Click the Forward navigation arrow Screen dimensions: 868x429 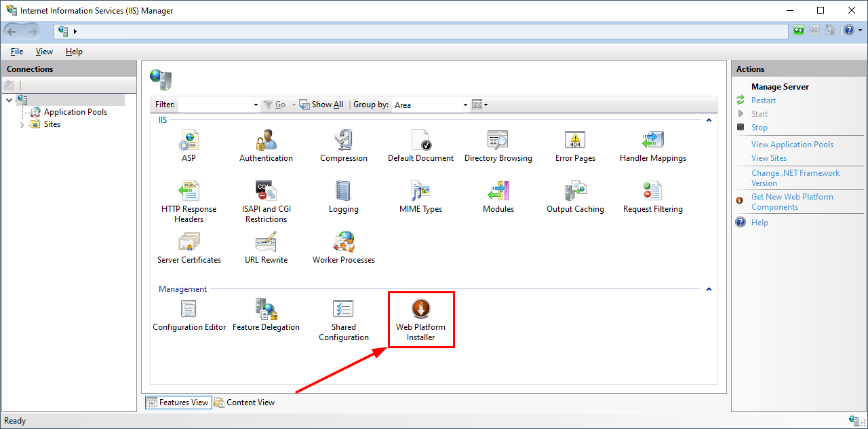[x=34, y=31]
